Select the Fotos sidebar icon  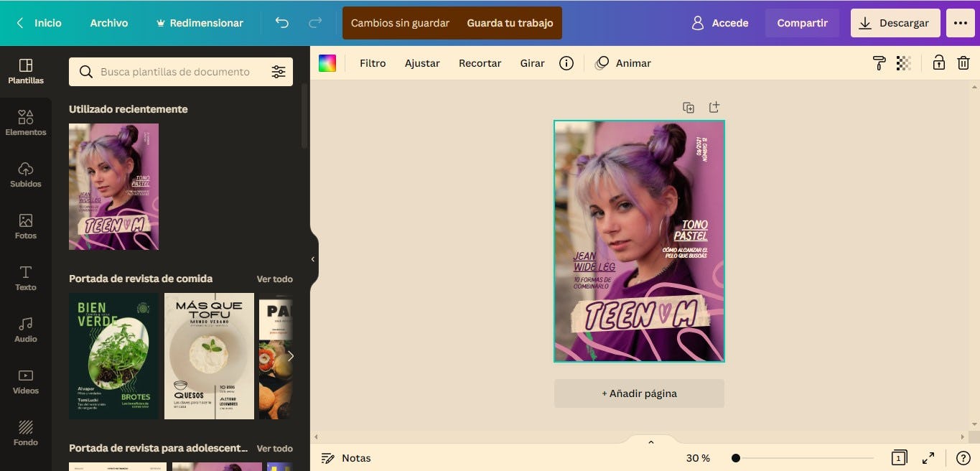tap(26, 225)
